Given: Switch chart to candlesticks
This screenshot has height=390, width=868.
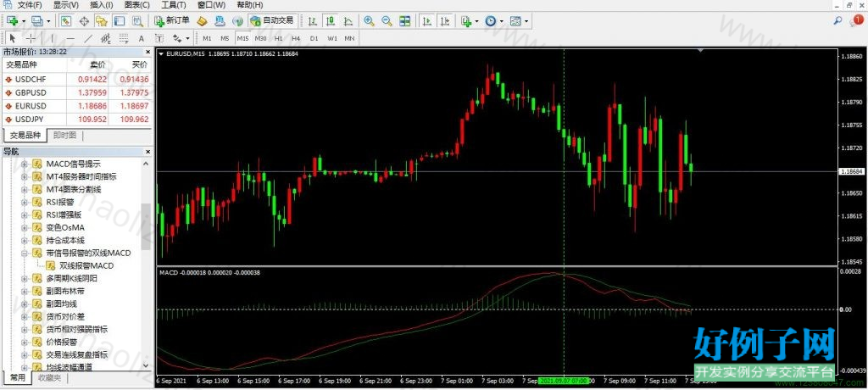Looking at the screenshot, I should (x=331, y=21).
